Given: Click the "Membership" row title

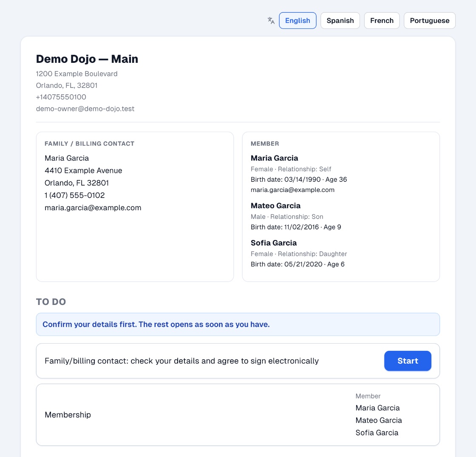Looking at the screenshot, I should pyautogui.click(x=68, y=415).
